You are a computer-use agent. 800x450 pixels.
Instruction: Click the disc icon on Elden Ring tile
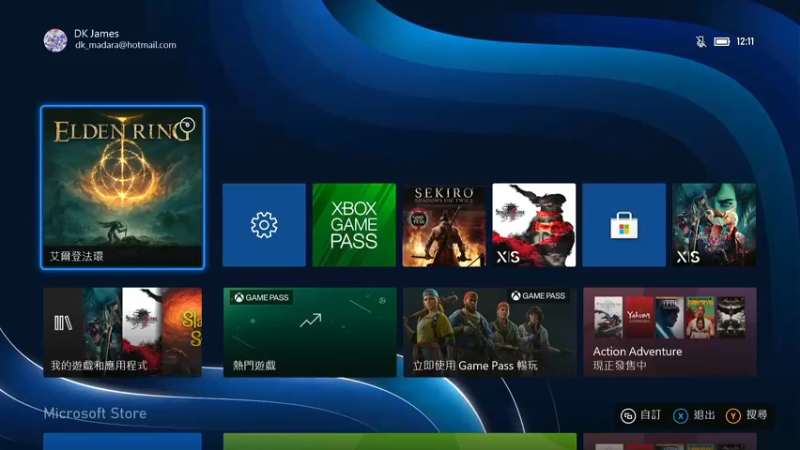(x=187, y=124)
